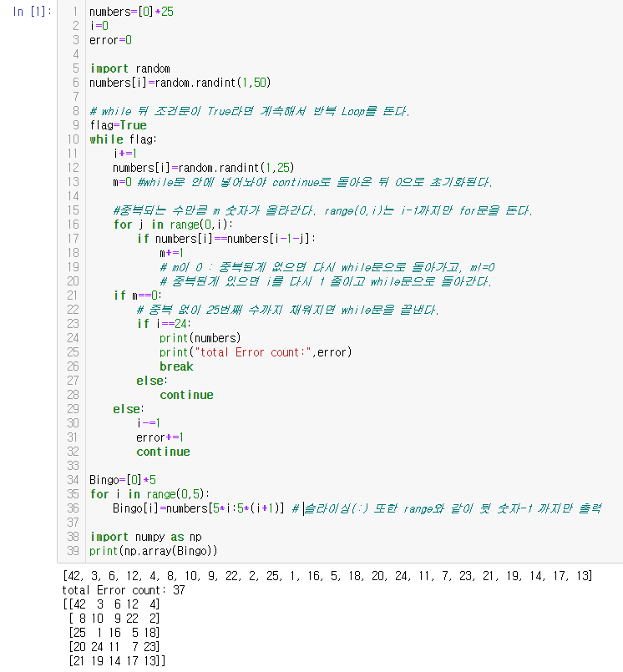Click 'Bingo[i]=numbers[5*i:5*(i+1)]' on line 36
Viewport: 623px width, 672px height.
(x=199, y=508)
